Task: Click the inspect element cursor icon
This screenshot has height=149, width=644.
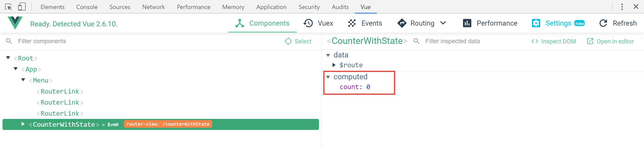Action: 8,7
